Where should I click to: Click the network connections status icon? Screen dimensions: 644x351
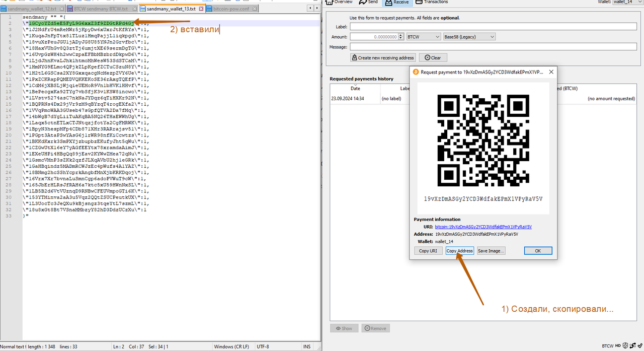pos(632,346)
